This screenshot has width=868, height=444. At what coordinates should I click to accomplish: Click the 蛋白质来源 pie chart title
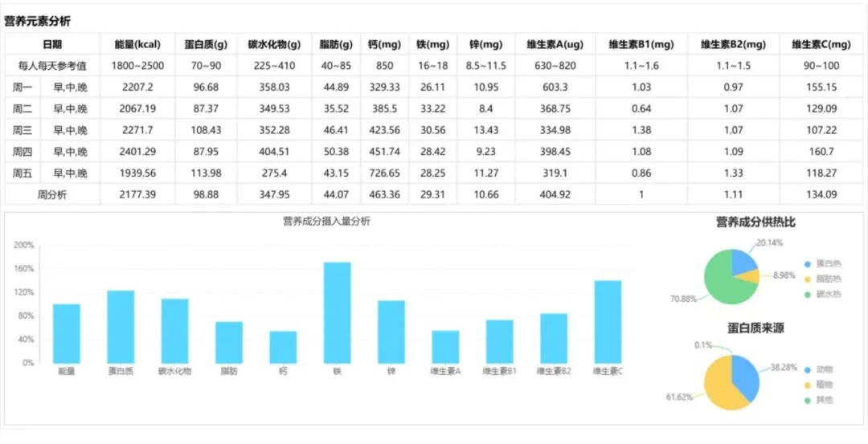pos(755,328)
